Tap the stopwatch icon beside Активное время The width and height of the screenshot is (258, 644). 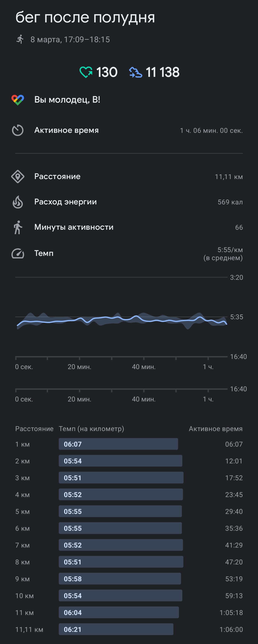(18, 130)
